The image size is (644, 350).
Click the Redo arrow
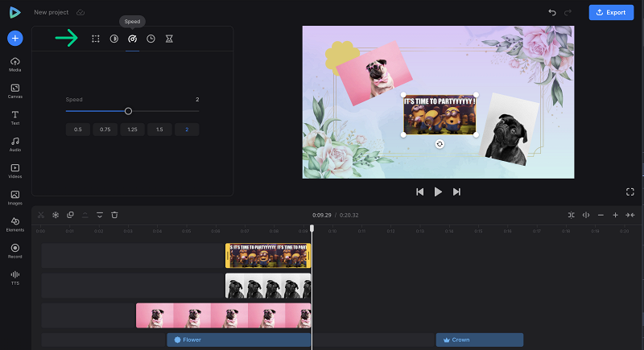tap(568, 12)
